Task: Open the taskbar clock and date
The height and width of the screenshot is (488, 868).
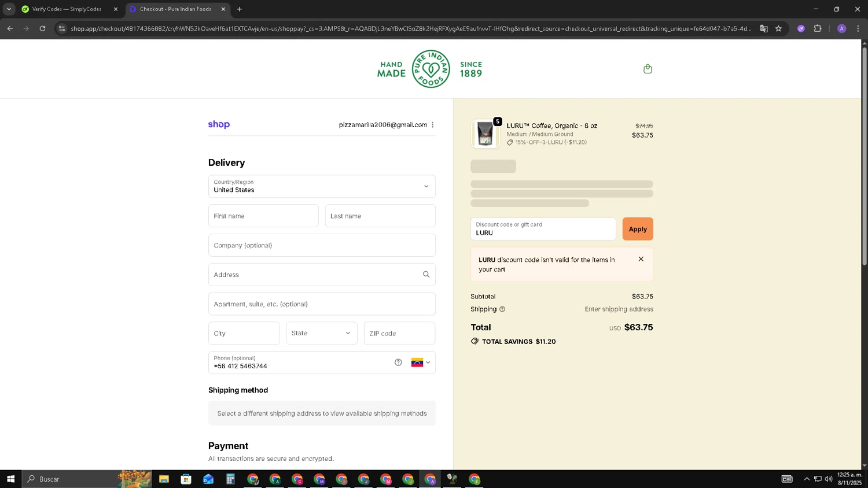Action: click(849, 479)
